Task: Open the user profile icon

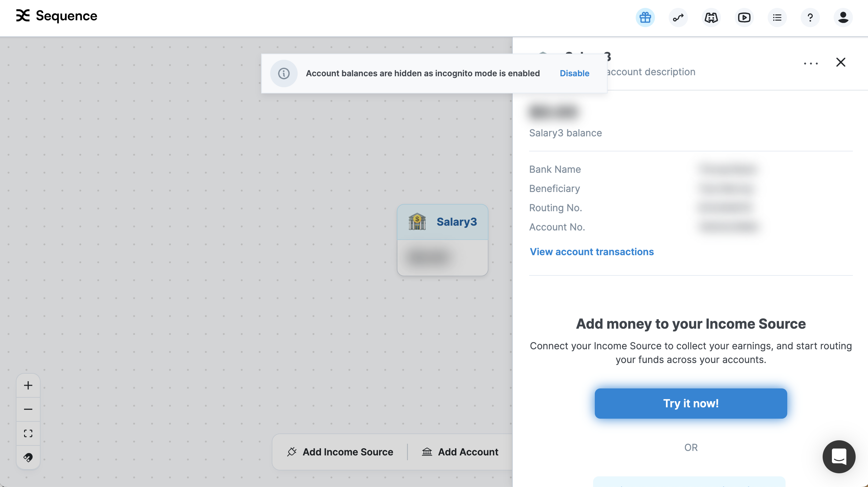Action: (843, 17)
